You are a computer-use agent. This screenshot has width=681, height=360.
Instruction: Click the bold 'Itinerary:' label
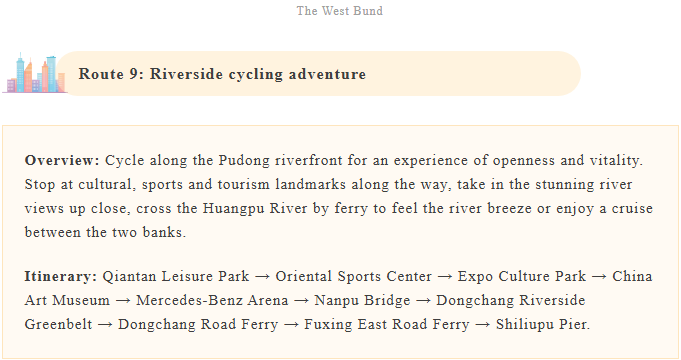[x=61, y=276]
